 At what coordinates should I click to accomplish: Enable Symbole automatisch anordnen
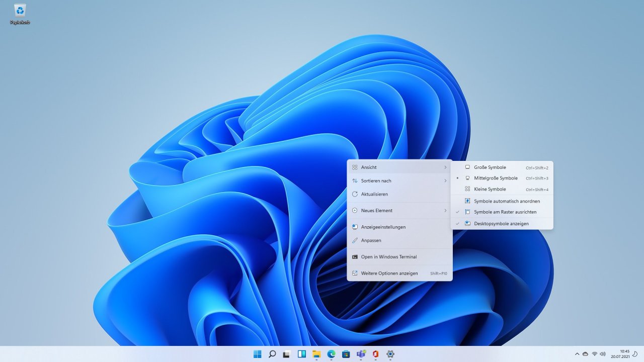(502, 201)
